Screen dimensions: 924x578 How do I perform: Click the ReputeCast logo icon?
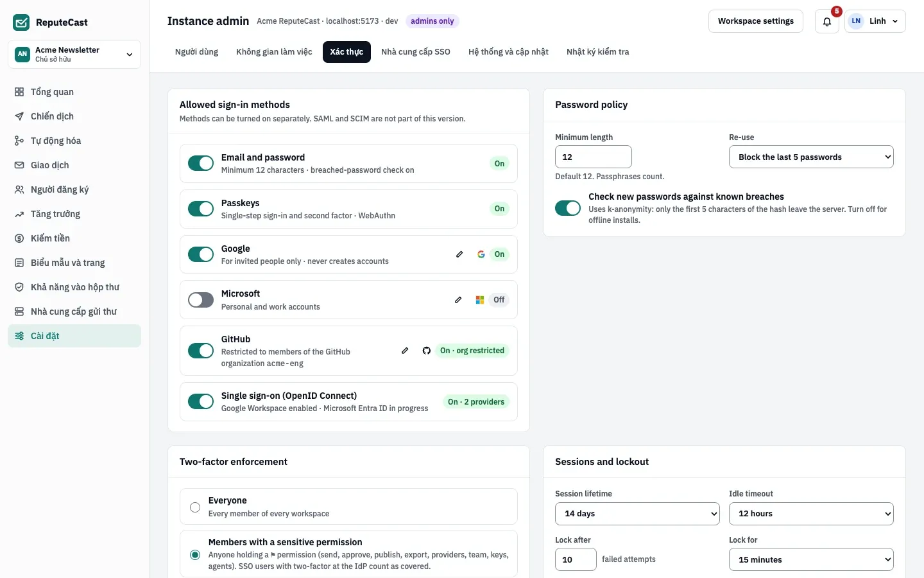[21, 22]
